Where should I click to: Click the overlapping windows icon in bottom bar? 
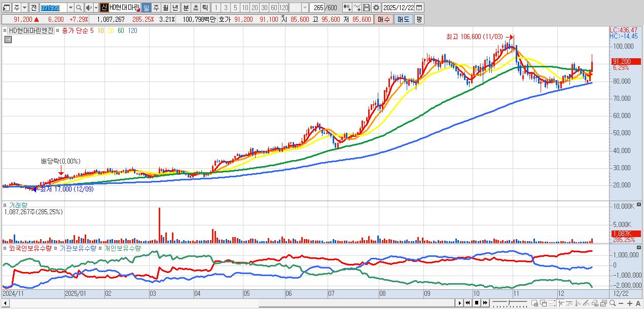click(x=543, y=303)
